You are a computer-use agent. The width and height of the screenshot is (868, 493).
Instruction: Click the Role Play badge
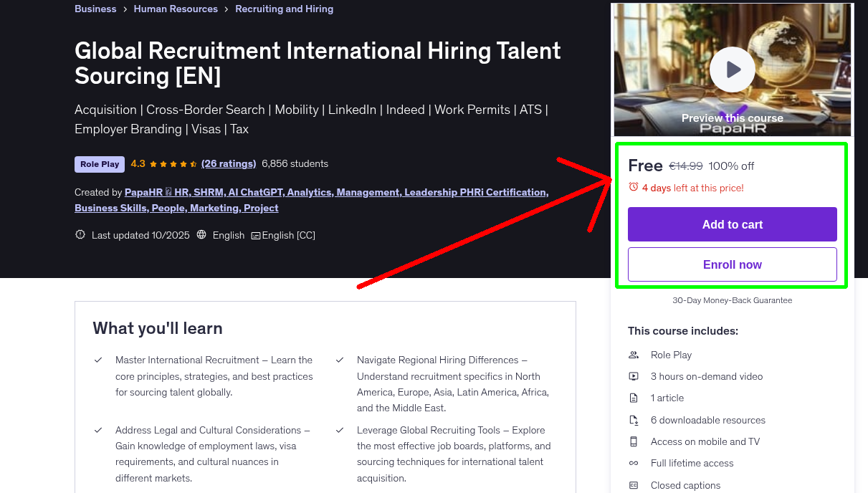[99, 163]
